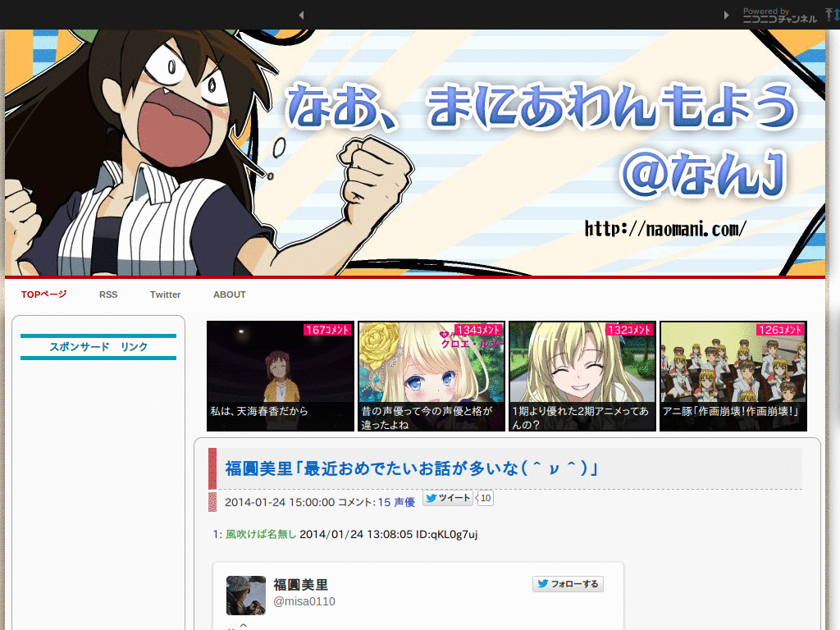Open the Powered by niconico channel logo
This screenshot has height=630, width=840.
779,15
